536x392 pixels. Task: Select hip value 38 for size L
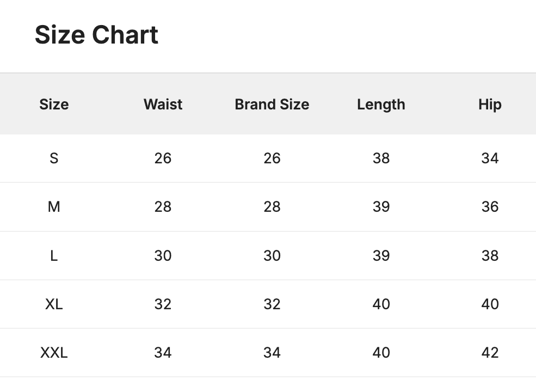(x=490, y=255)
